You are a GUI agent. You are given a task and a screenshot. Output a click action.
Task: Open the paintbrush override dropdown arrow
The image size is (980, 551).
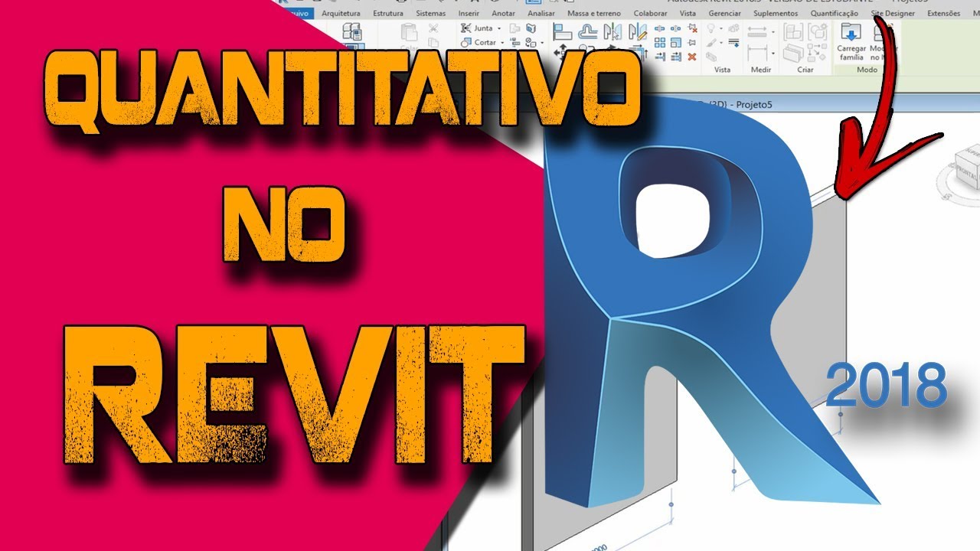721,42
